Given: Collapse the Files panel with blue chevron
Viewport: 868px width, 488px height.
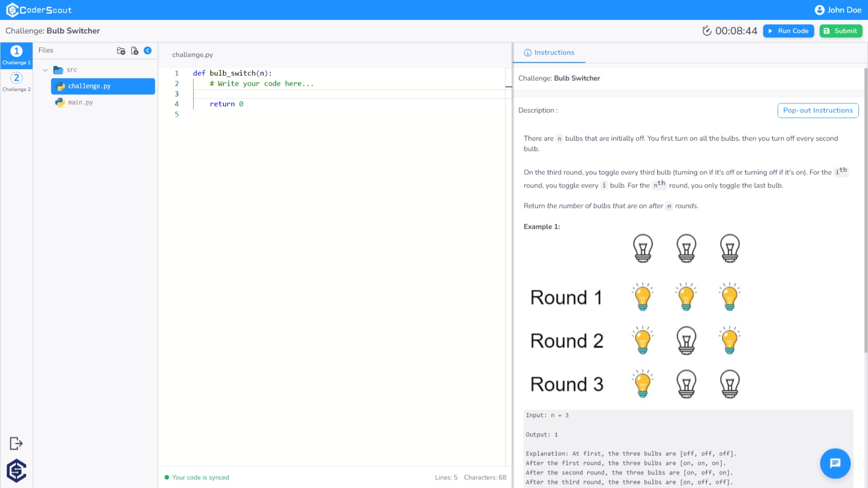Looking at the screenshot, I should tap(148, 50).
